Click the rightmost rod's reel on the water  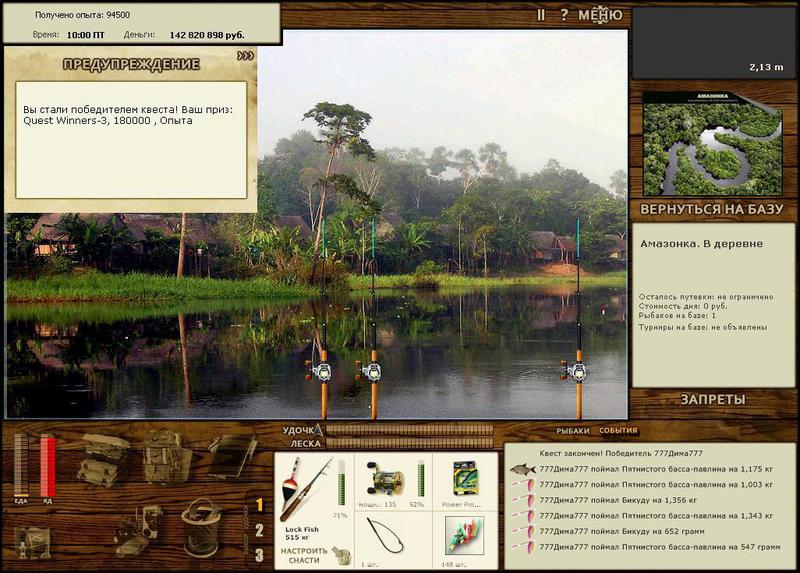[x=575, y=371]
